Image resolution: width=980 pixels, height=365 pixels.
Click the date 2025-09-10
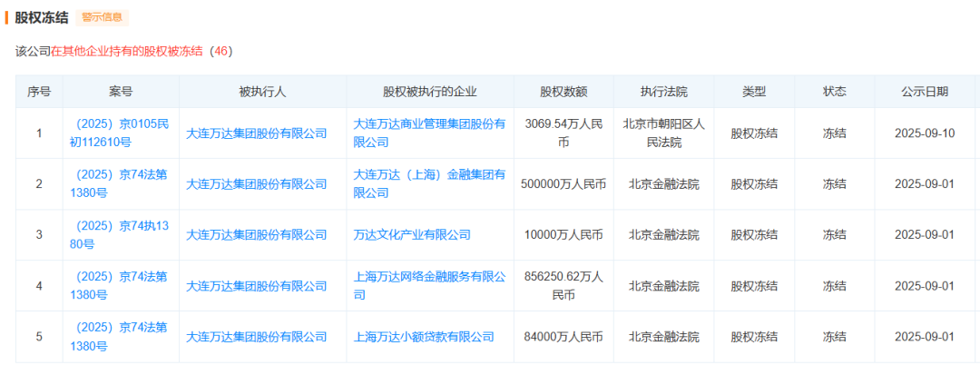click(x=925, y=133)
